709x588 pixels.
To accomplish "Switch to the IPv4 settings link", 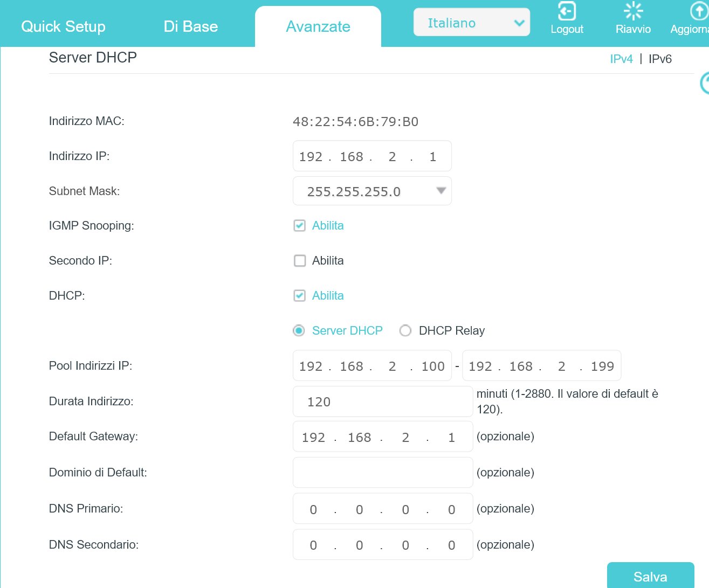I will pos(621,59).
